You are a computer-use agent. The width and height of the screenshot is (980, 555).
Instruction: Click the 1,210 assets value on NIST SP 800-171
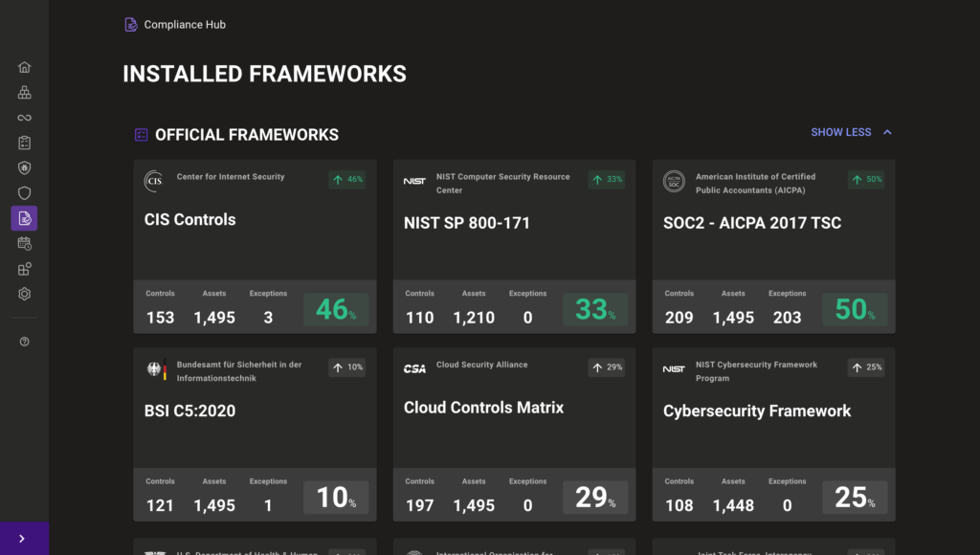474,318
